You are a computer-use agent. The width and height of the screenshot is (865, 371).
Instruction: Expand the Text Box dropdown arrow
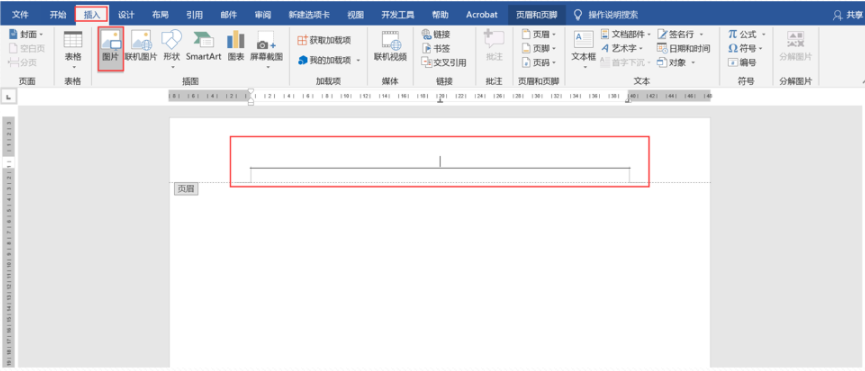tap(584, 67)
